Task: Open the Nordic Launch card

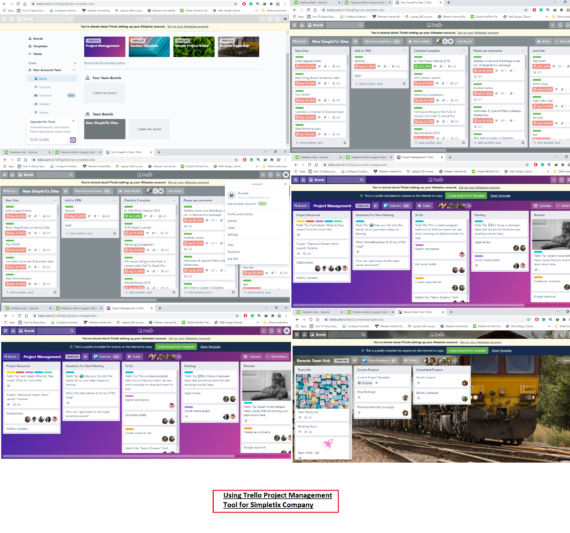Action: tap(442, 380)
